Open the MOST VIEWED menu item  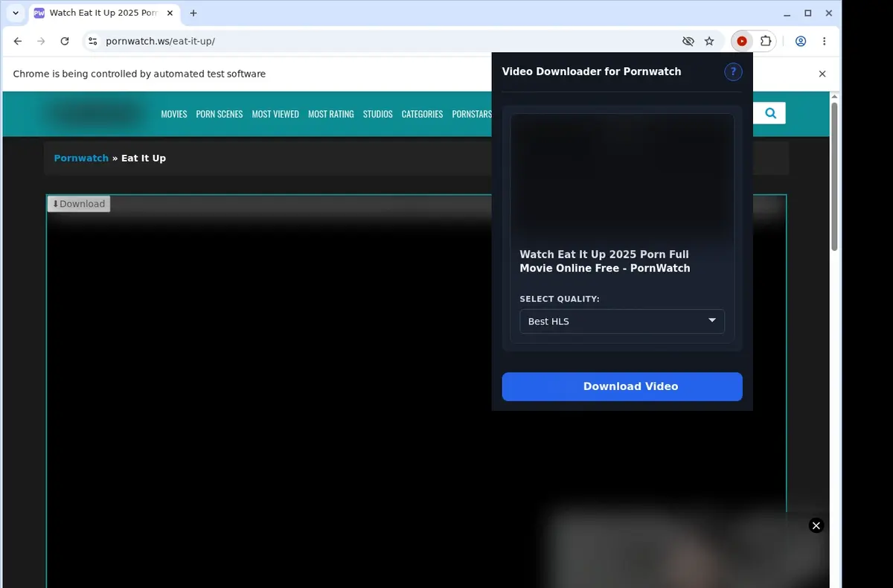275,114
